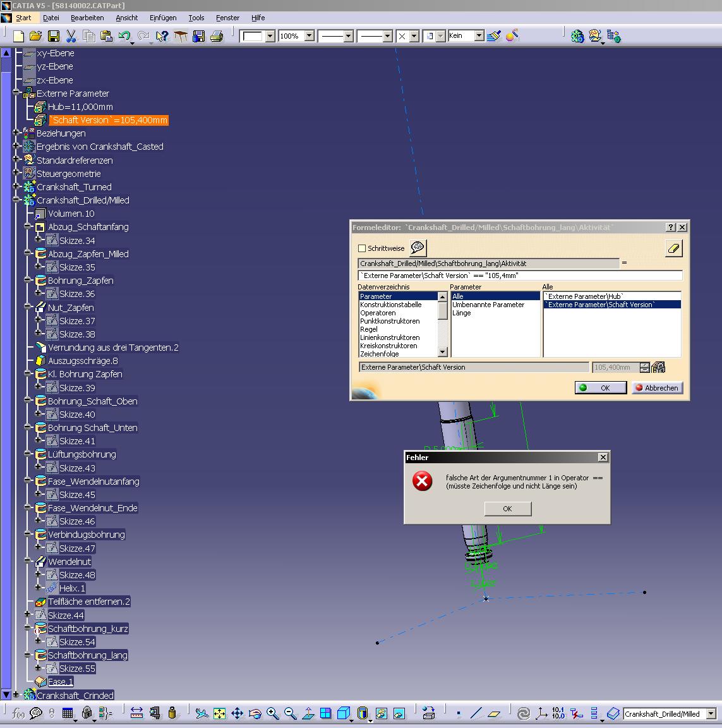Open the Kein layer dropdown
722x728 pixels.
(x=479, y=36)
